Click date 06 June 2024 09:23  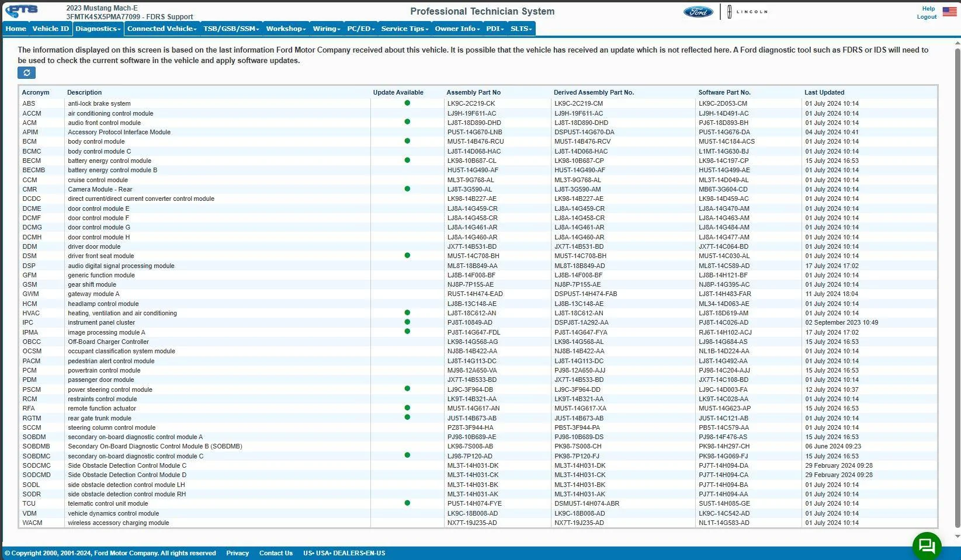point(833,446)
